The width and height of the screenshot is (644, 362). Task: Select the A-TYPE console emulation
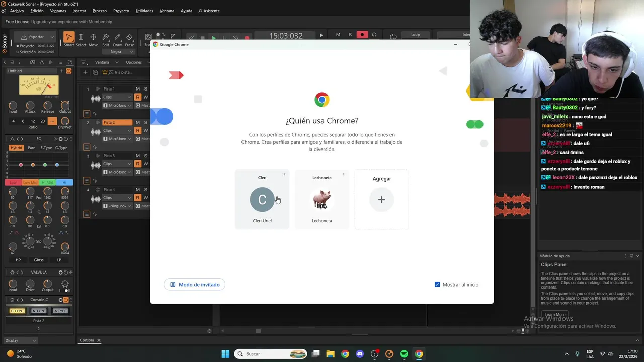coord(60,311)
